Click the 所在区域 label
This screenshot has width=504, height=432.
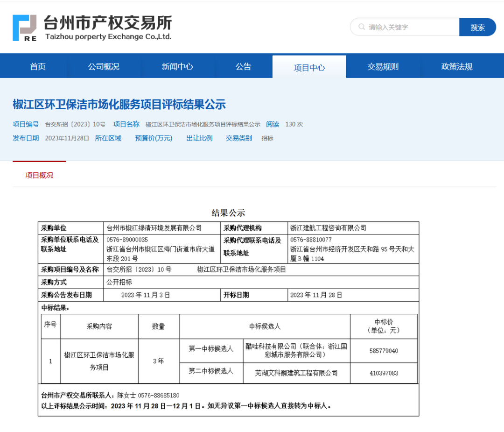[x=108, y=138]
